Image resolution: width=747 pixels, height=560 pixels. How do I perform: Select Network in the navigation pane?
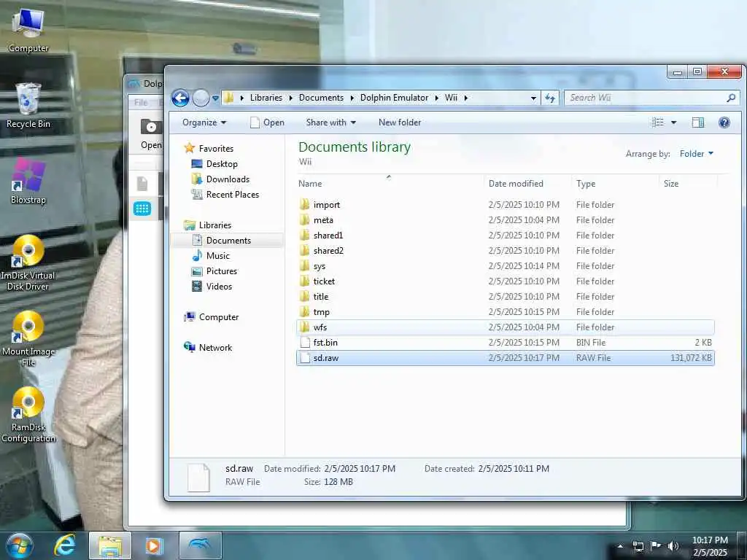tap(208, 347)
